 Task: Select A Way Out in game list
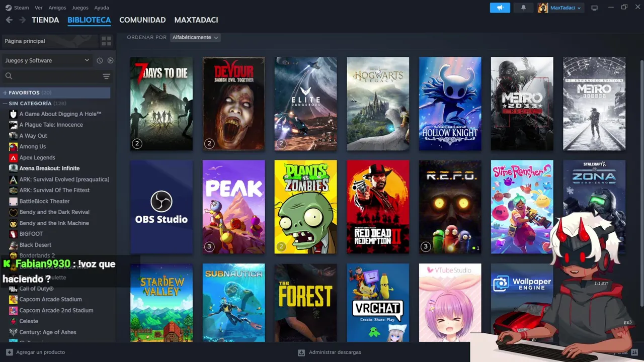(x=33, y=136)
